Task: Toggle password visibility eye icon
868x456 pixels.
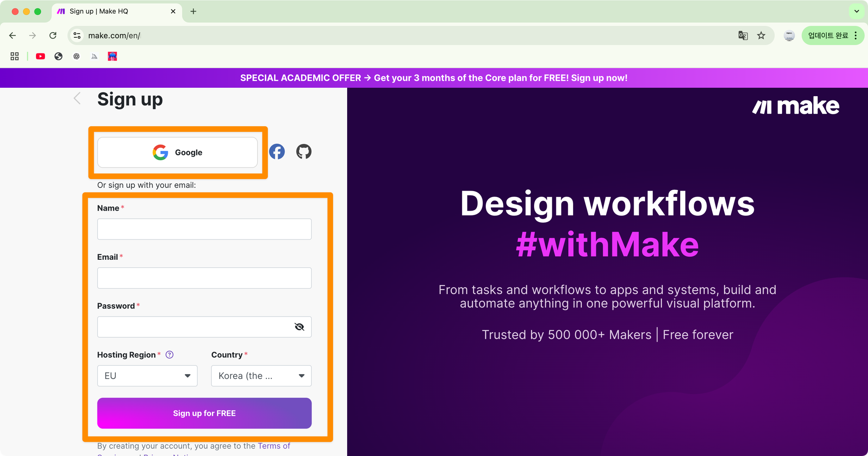Action: pyautogui.click(x=299, y=327)
